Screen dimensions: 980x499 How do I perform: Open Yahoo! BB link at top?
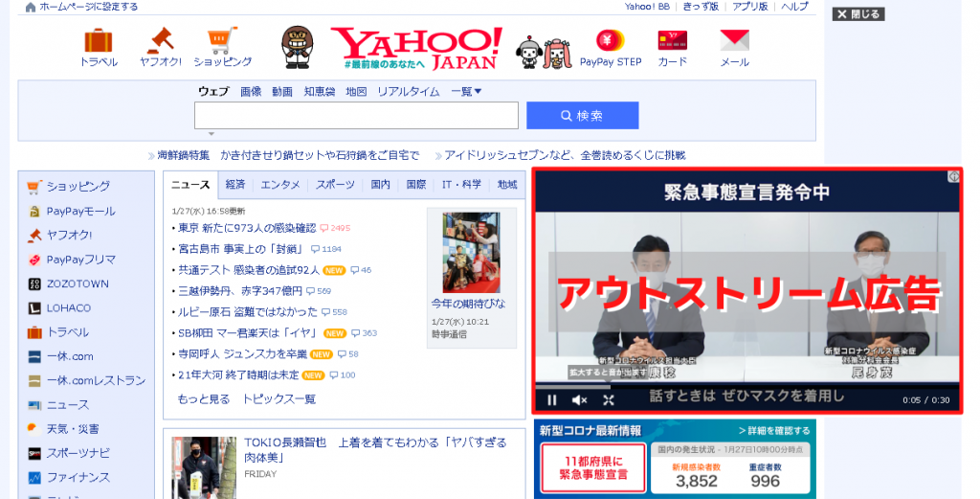pos(647,7)
